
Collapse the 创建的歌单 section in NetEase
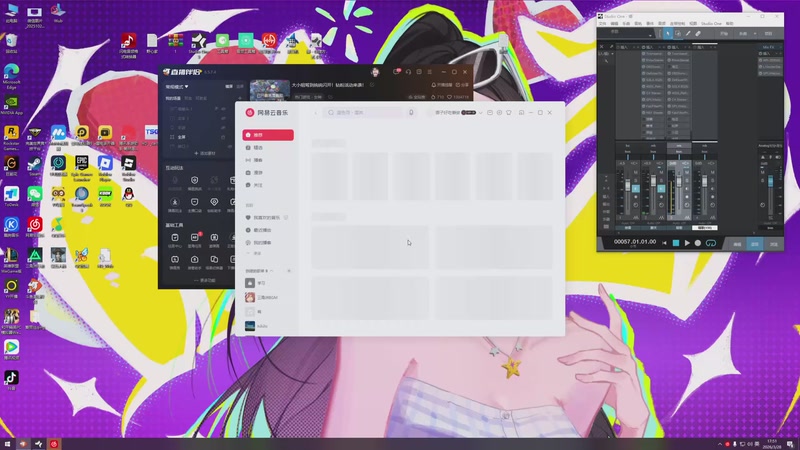pyautogui.click(x=272, y=271)
